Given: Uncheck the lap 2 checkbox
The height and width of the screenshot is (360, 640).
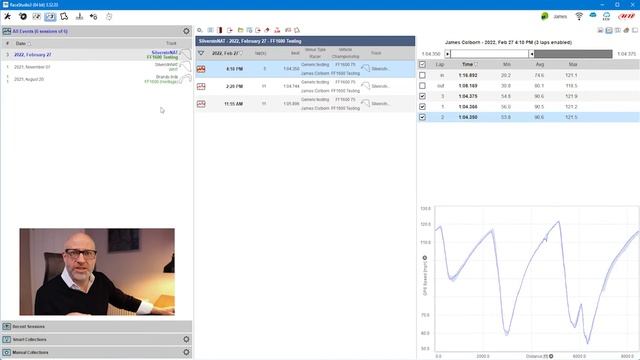Looking at the screenshot, I should (422, 117).
